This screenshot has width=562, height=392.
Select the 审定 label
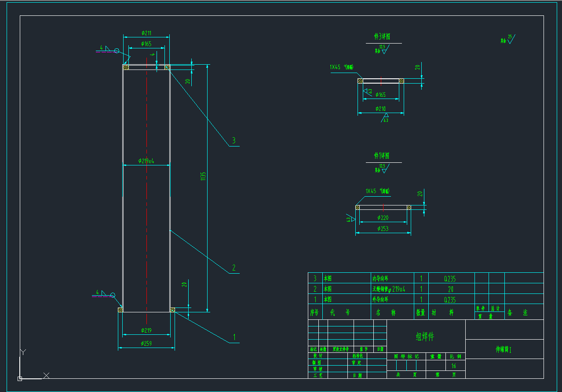tap(357, 363)
